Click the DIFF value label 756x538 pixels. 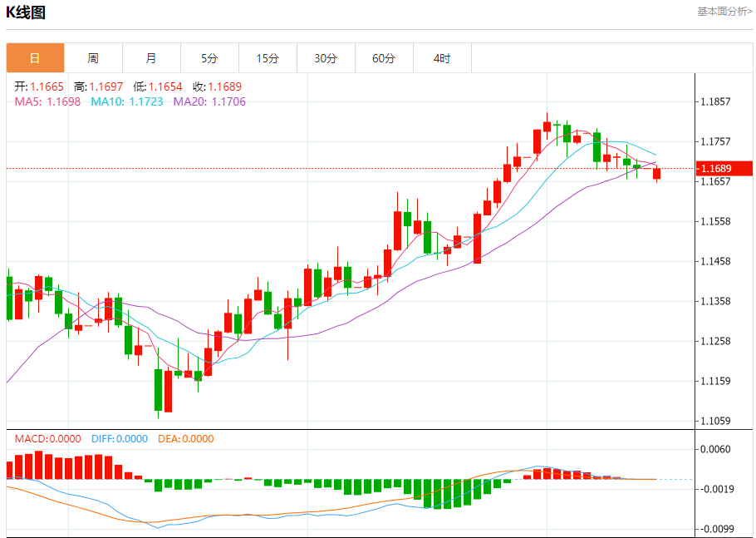click(120, 438)
